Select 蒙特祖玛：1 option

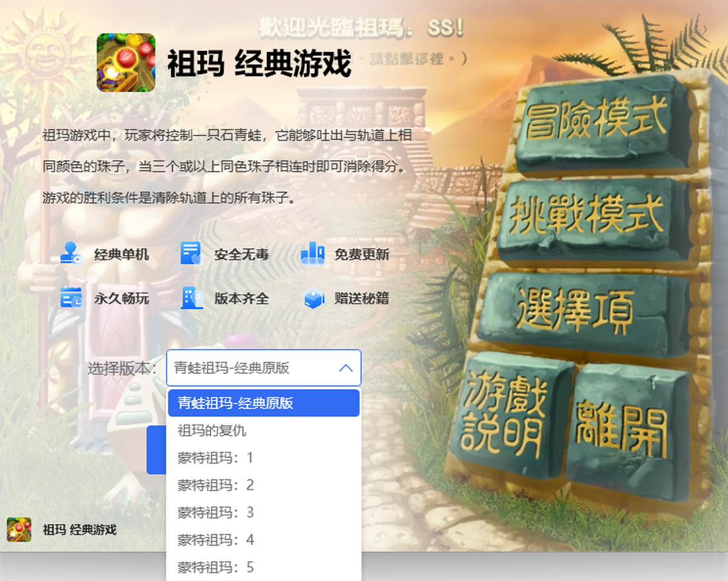pyautogui.click(x=264, y=458)
